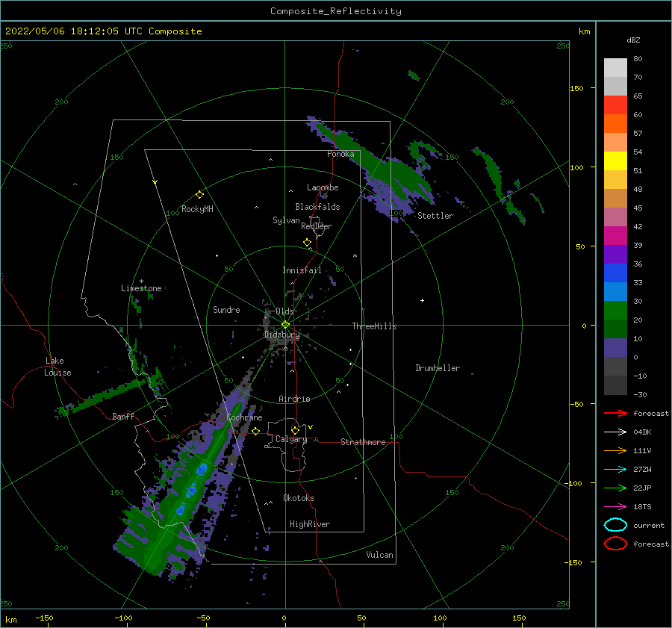Screen dimensions: 672x628
Task: Click the asterisk marker above Limestone
Action: click(x=141, y=282)
